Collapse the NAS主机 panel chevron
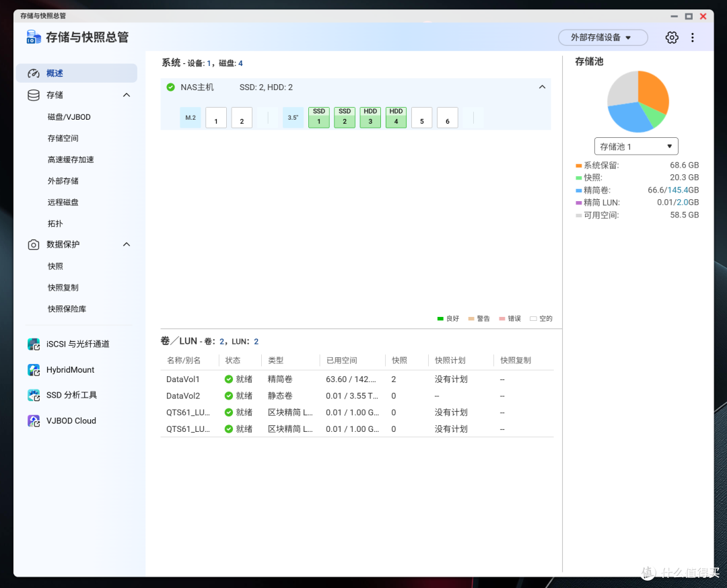This screenshot has height=588, width=727. coord(542,87)
